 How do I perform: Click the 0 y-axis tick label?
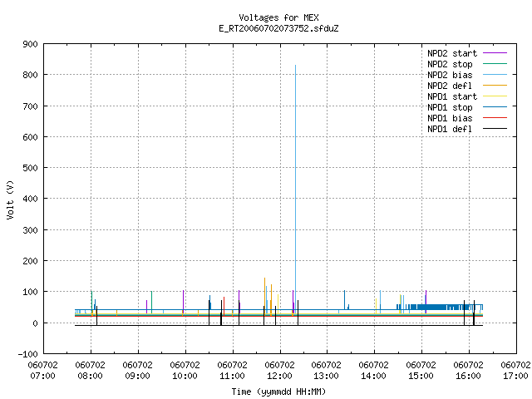[x=35, y=323]
